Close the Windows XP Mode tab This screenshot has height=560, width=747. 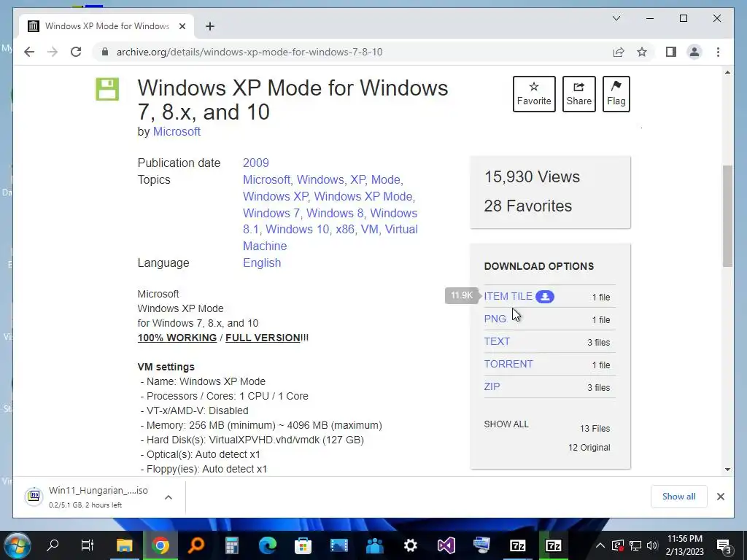(182, 26)
